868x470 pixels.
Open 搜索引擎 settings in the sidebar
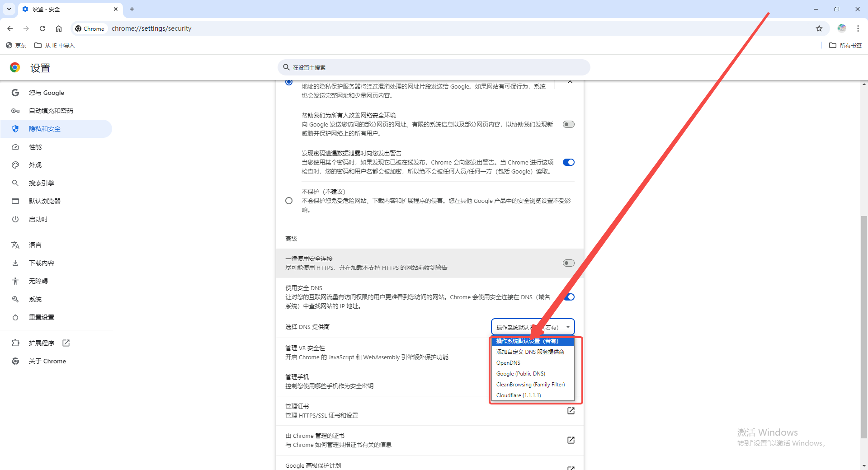pyautogui.click(x=57, y=183)
